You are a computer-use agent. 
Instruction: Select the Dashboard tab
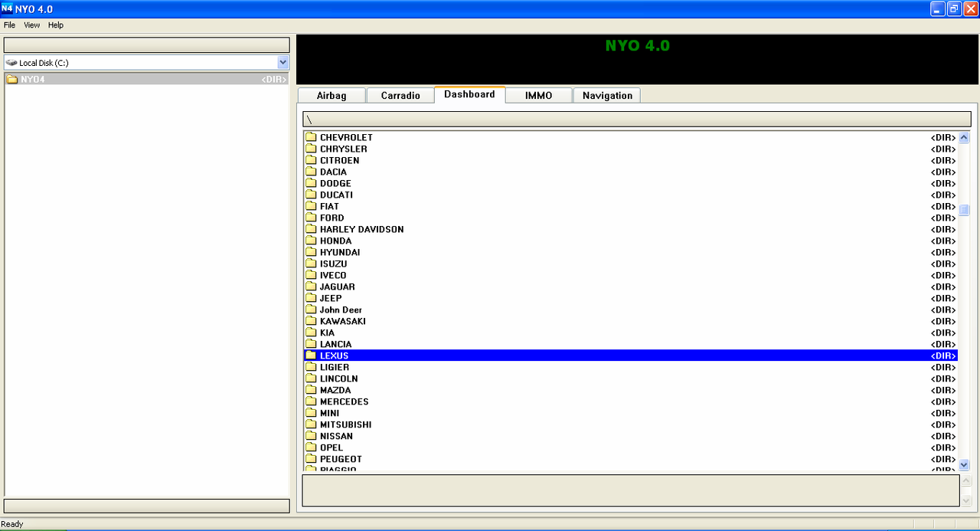(469, 94)
